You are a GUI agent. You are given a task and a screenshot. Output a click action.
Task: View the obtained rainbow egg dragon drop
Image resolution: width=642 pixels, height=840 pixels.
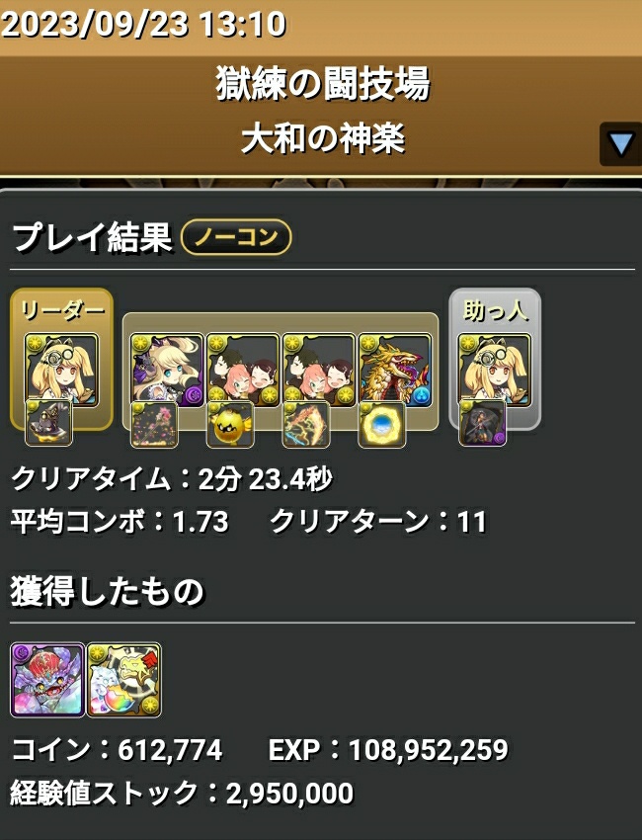point(123,680)
